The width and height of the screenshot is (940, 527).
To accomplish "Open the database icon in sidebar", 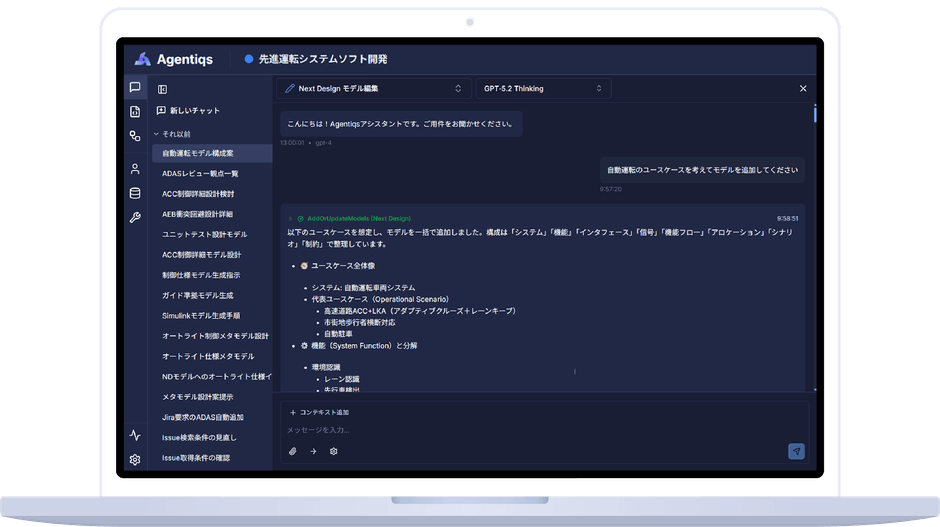I will click(135, 193).
